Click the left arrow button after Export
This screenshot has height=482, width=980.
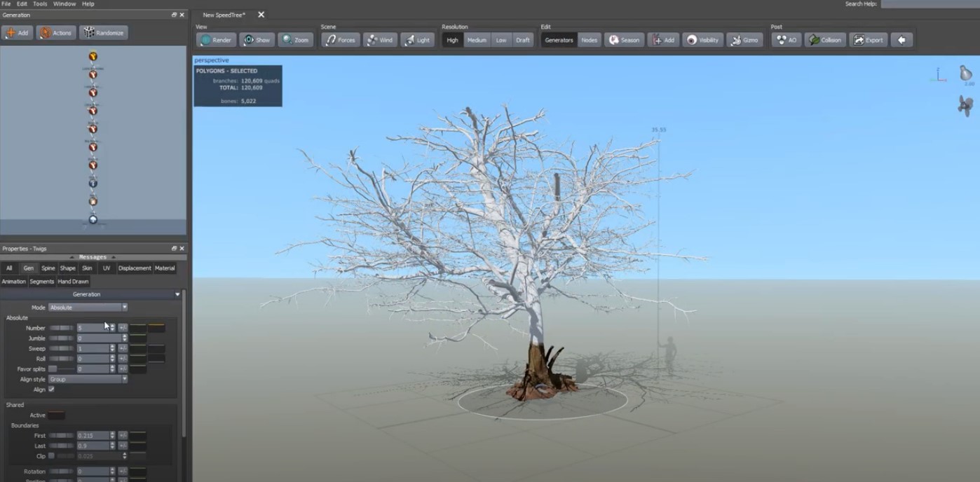[x=901, y=40]
